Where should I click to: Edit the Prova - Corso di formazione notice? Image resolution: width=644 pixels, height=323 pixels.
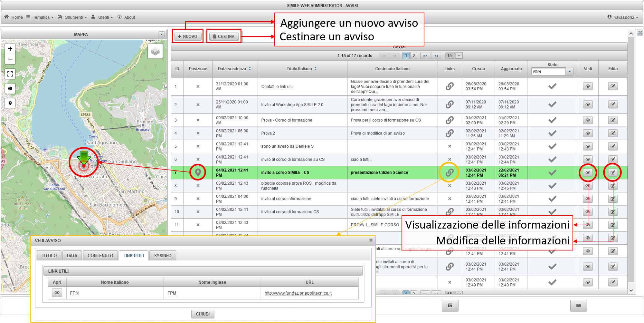click(613, 120)
